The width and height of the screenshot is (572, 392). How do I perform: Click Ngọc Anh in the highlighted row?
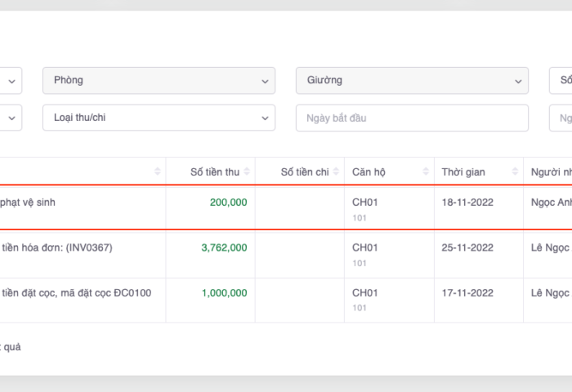coord(552,202)
